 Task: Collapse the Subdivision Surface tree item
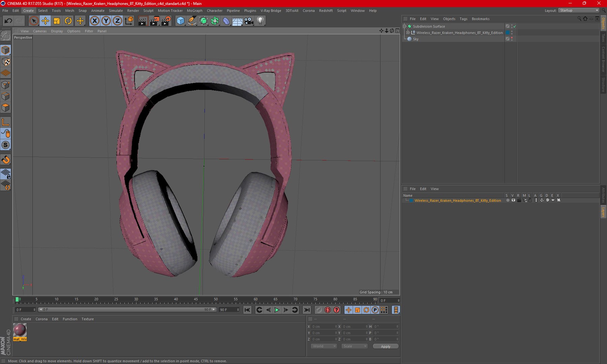click(405, 26)
